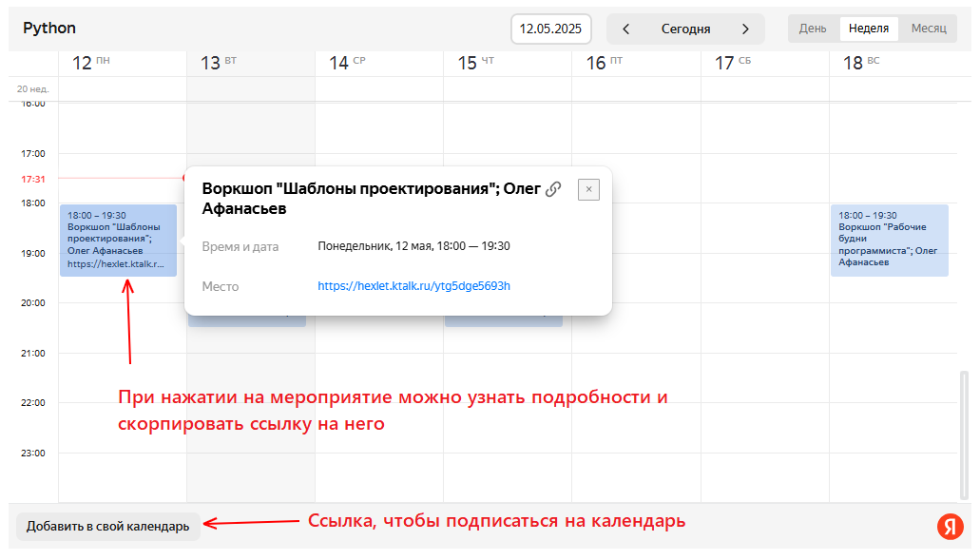Click the Yandex logo icon
The height and width of the screenshot is (560, 980).
click(x=950, y=526)
